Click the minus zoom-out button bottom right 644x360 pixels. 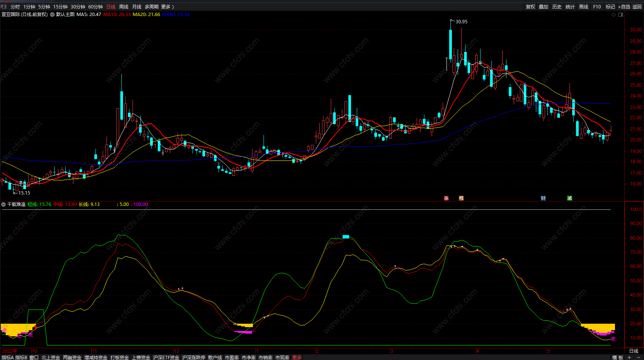[x=639, y=357]
